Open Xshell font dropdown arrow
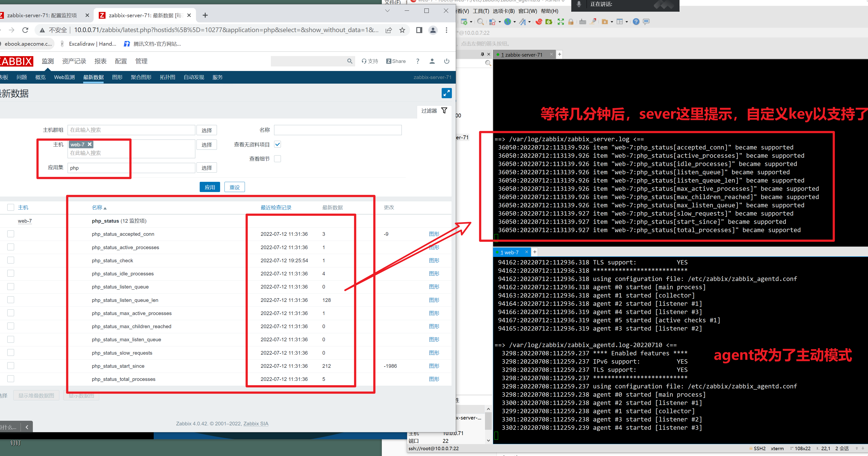 [529, 22]
